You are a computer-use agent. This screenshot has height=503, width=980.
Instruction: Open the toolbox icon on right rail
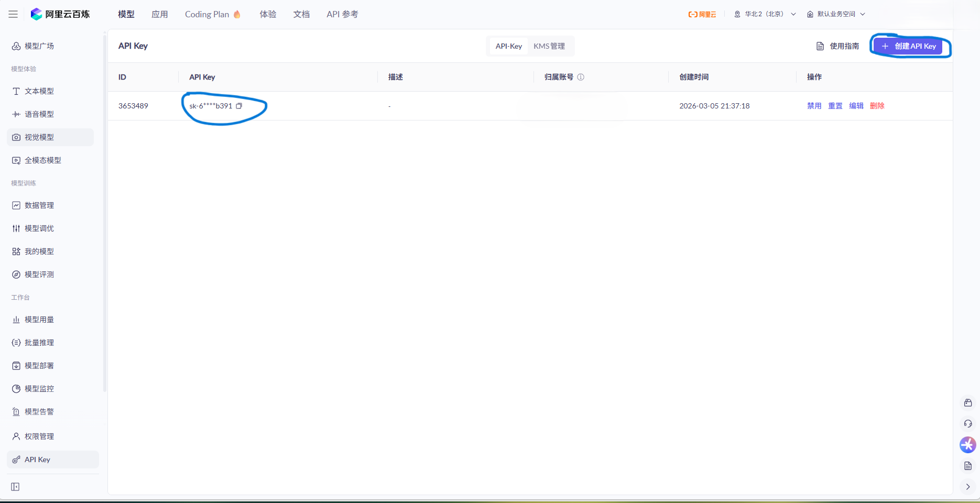tap(968, 402)
